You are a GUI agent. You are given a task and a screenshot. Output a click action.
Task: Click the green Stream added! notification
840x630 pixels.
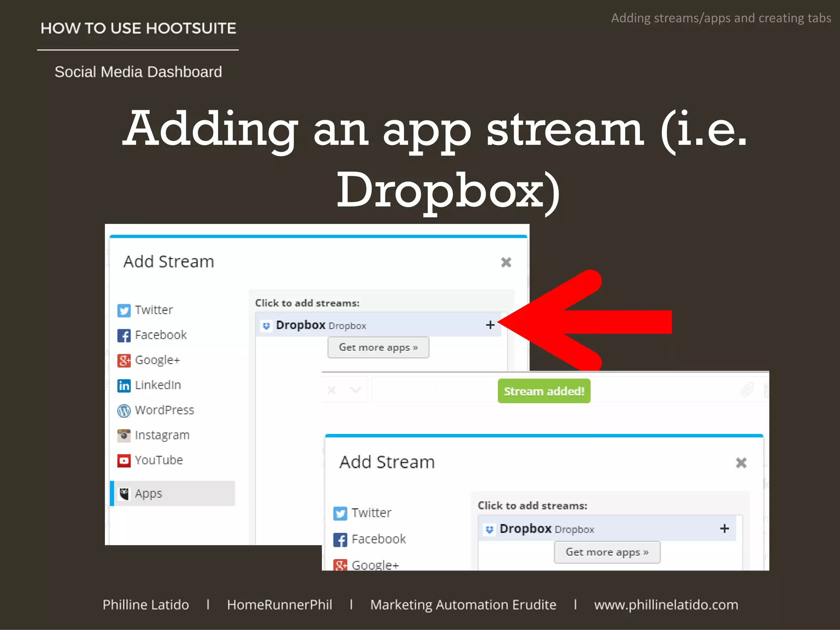click(x=544, y=391)
